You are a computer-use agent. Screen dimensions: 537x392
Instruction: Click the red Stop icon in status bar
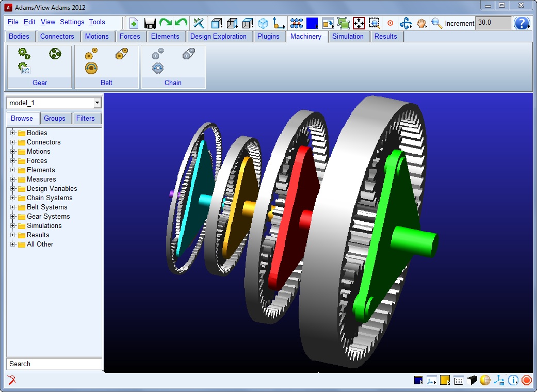click(526, 381)
